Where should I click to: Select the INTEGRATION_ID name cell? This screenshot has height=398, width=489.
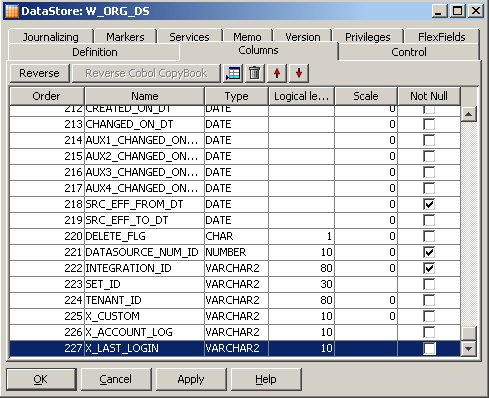(x=144, y=268)
